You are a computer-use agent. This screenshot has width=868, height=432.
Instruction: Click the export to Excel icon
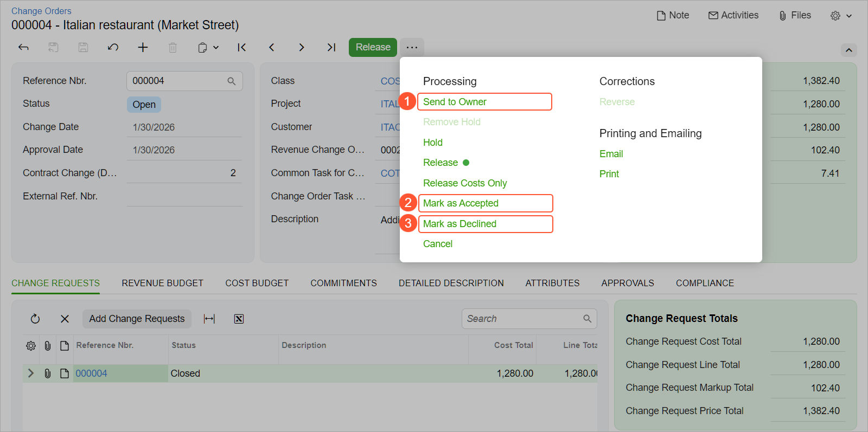(239, 319)
